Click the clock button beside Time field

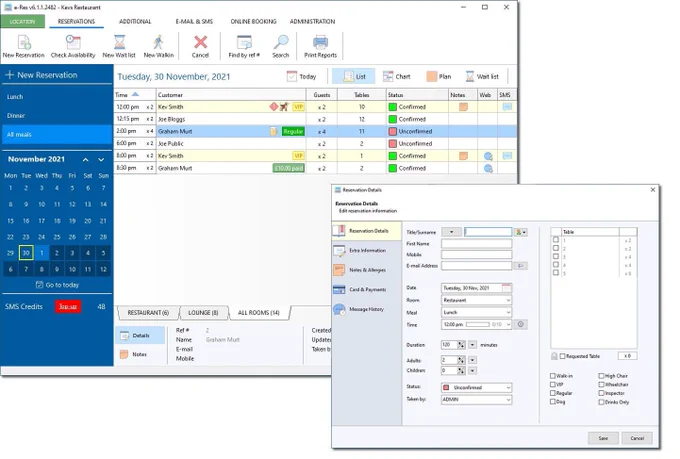click(x=520, y=324)
